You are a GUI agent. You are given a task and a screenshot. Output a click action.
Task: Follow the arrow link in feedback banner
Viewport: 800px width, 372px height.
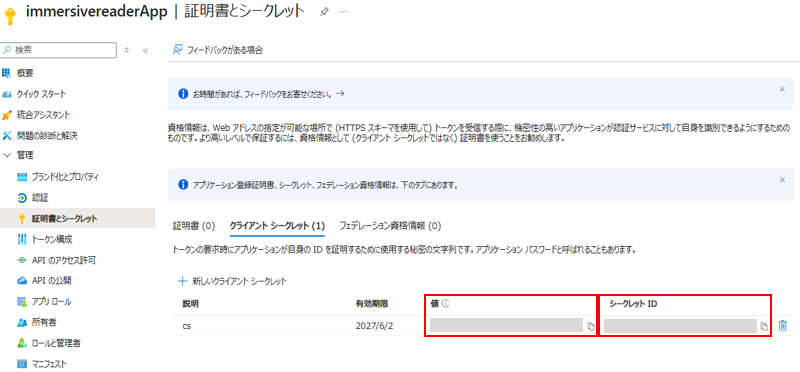(x=341, y=94)
